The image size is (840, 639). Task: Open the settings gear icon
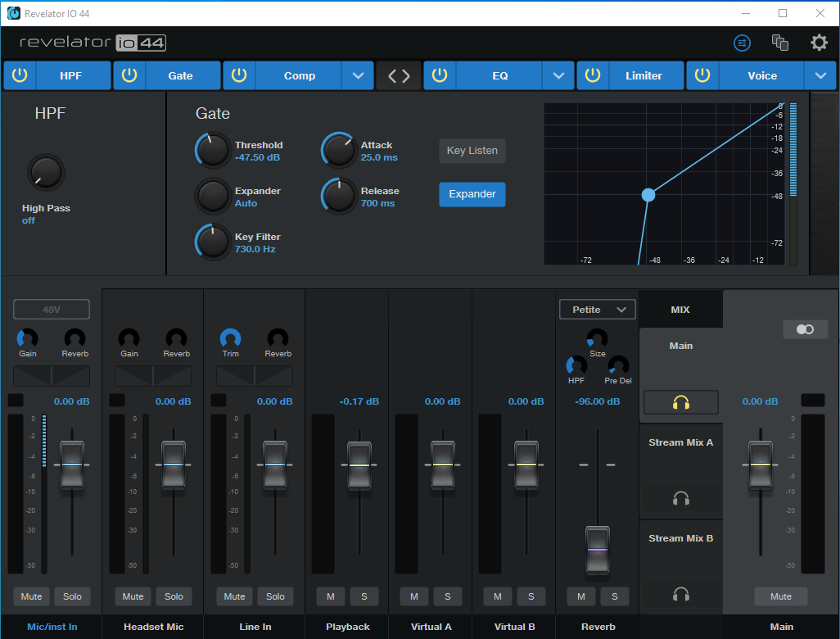pos(819,43)
